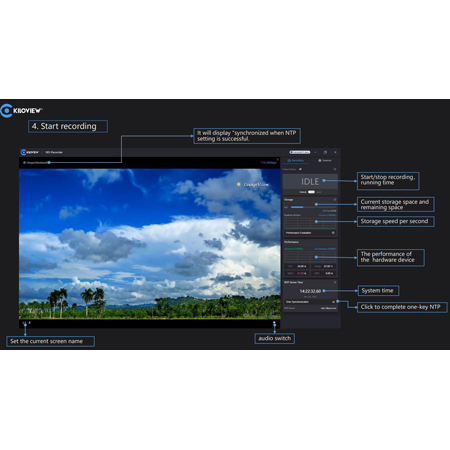450x450 pixels.
Task: Toggle the audio switch icon below preview
Action: pyautogui.click(x=274, y=323)
